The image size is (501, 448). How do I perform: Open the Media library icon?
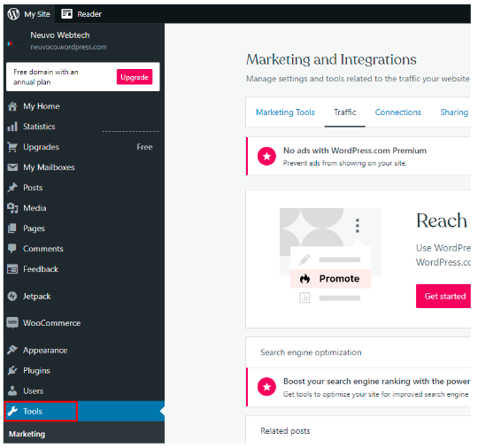coord(12,208)
